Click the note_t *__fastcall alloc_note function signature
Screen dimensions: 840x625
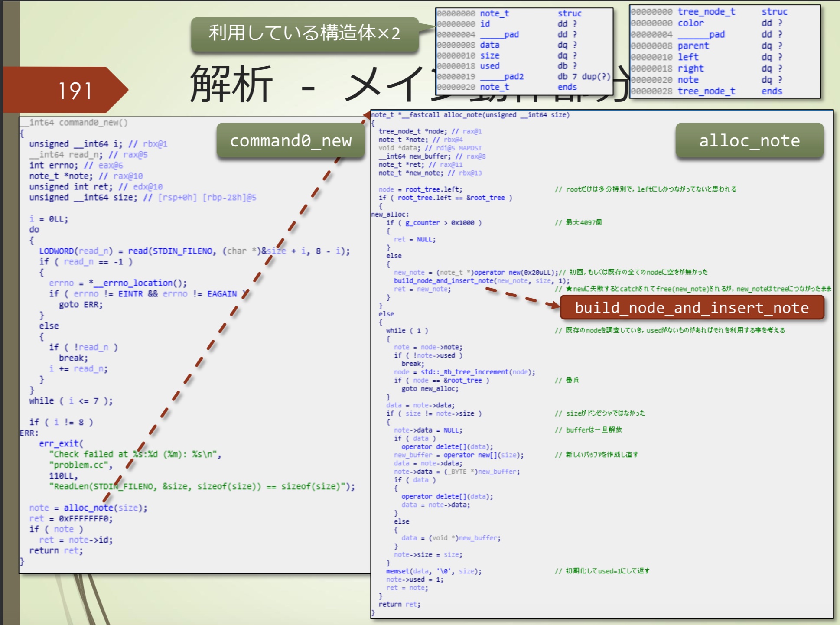(470, 115)
